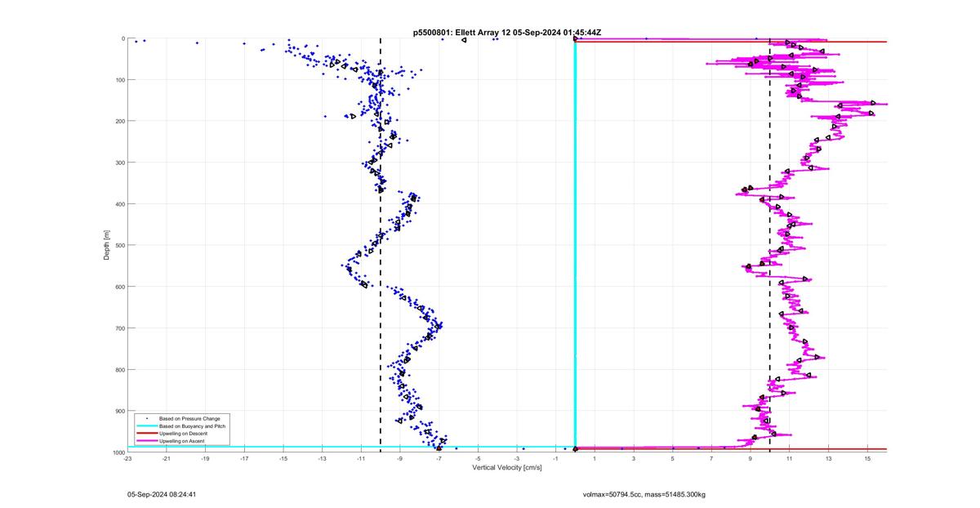The image size is (980, 508).
Task: Click depth tick label '1000'
Action: tap(118, 452)
